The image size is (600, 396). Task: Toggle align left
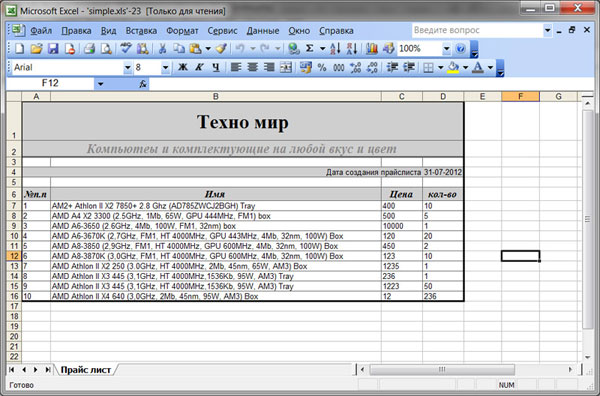[x=236, y=68]
